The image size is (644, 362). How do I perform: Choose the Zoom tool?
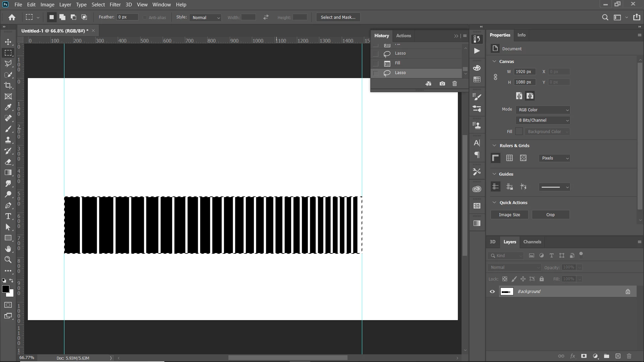coord(8,259)
